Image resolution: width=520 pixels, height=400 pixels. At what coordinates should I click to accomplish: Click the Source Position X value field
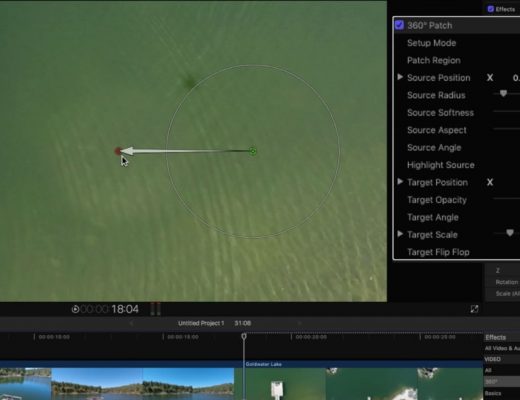tap(516, 78)
